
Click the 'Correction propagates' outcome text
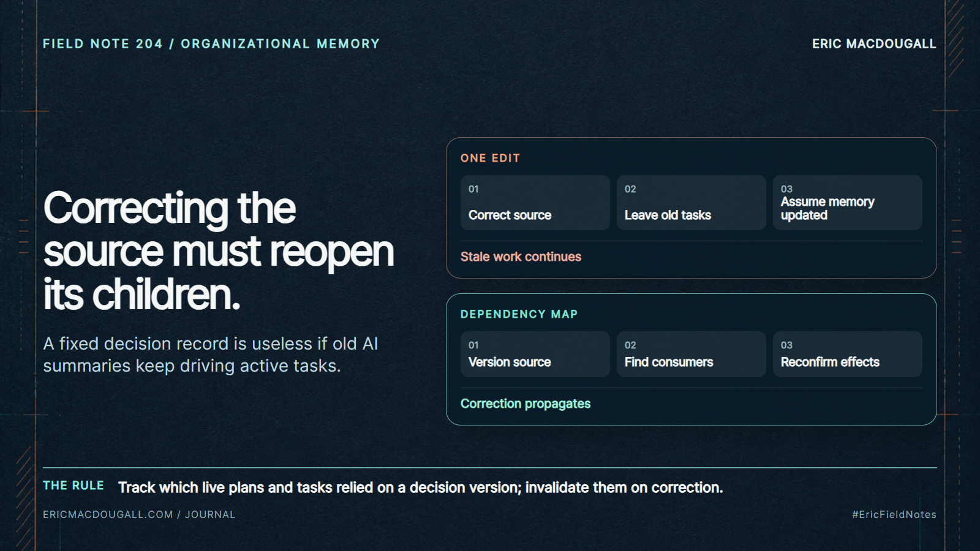coord(526,403)
